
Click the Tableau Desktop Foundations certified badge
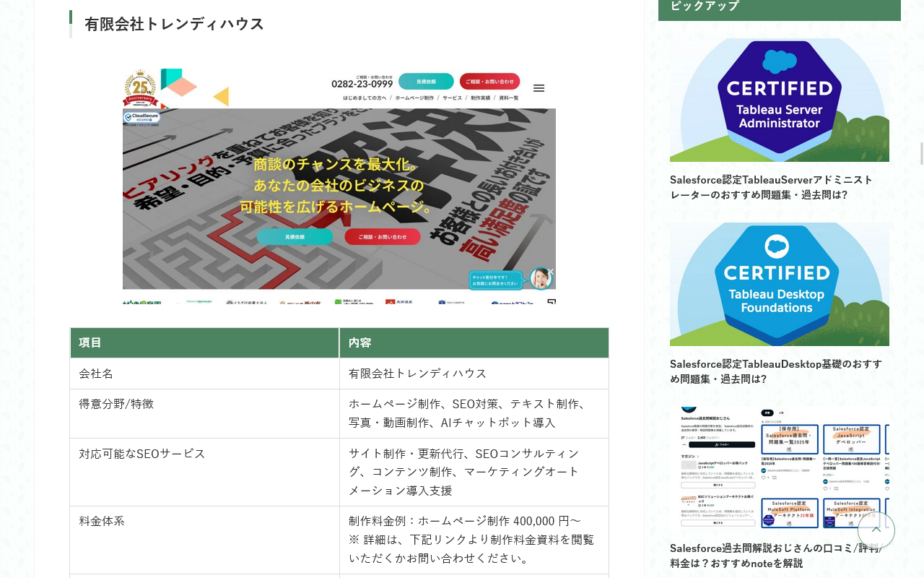click(x=780, y=284)
